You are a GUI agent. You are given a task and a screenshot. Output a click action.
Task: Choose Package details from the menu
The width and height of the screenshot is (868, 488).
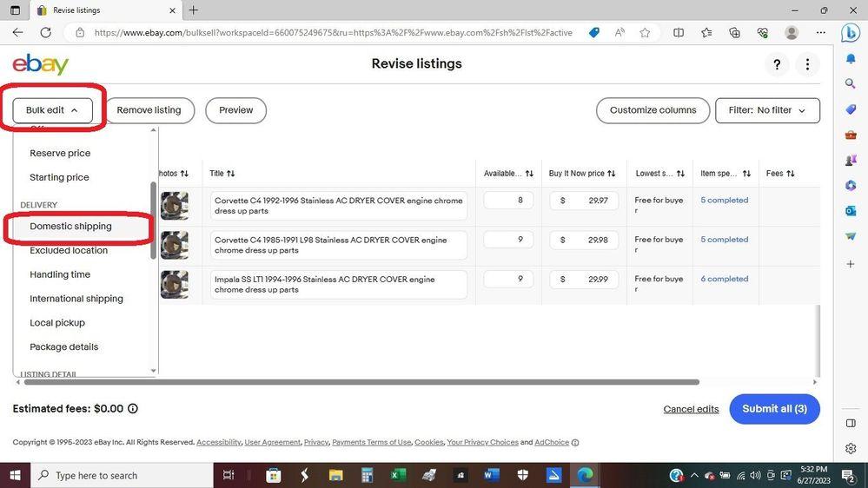pos(63,347)
